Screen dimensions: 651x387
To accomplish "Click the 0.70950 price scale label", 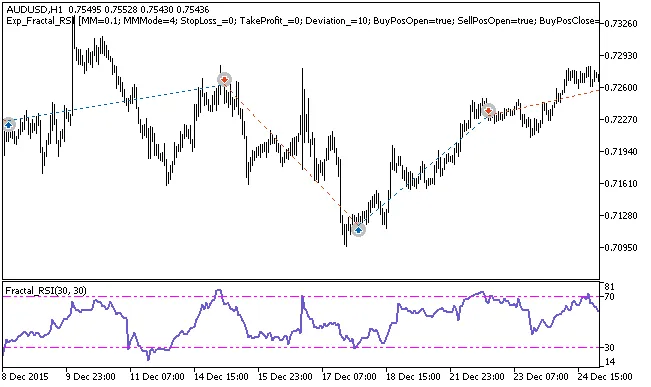I will pyautogui.click(x=622, y=247).
